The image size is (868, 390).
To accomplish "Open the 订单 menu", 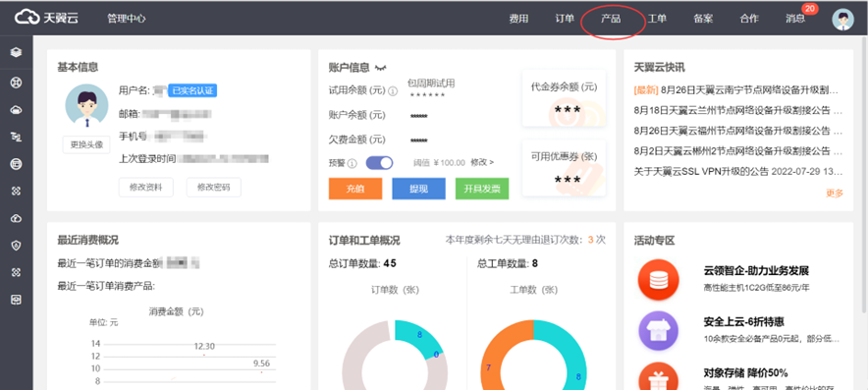I will [x=565, y=19].
